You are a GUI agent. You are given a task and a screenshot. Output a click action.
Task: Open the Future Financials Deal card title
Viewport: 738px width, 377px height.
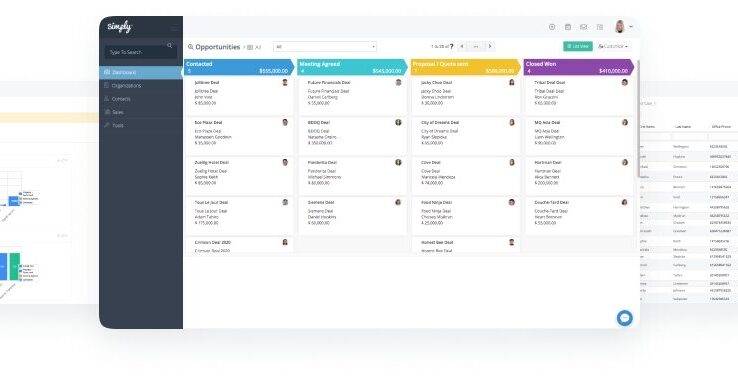click(329, 82)
